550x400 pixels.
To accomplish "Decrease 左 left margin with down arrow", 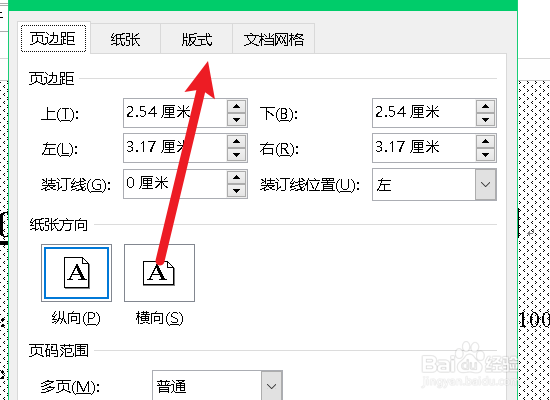I will [x=236, y=155].
